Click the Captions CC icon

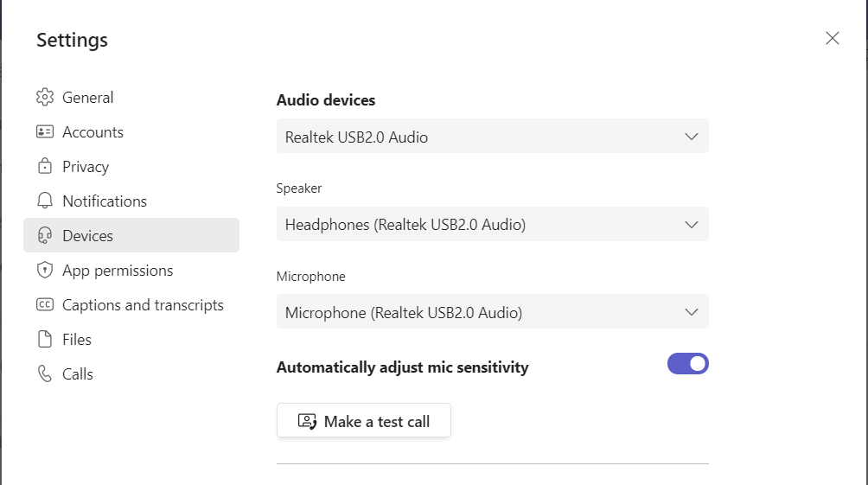pyautogui.click(x=45, y=305)
